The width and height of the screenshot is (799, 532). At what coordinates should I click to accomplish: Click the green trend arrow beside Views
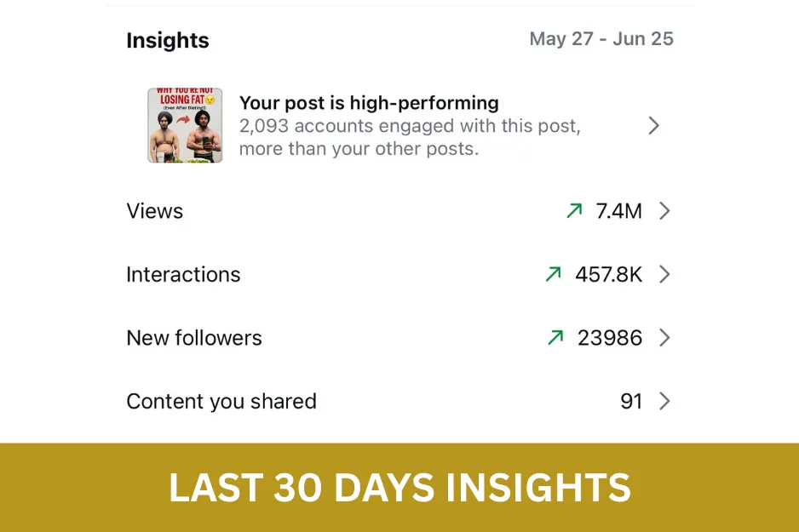click(574, 211)
